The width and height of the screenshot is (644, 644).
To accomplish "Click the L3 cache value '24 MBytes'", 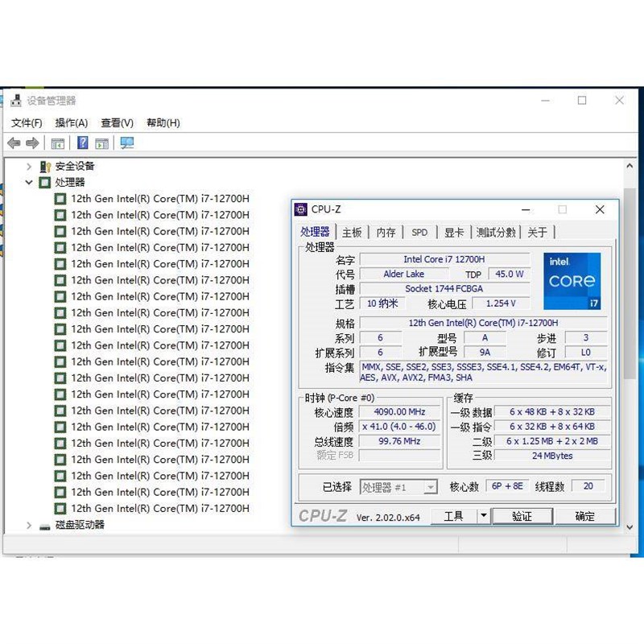I will tap(552, 456).
